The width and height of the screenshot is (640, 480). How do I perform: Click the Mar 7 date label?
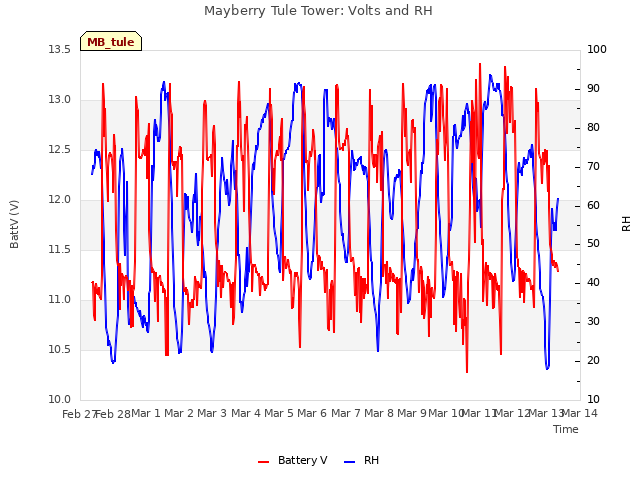(x=346, y=413)
